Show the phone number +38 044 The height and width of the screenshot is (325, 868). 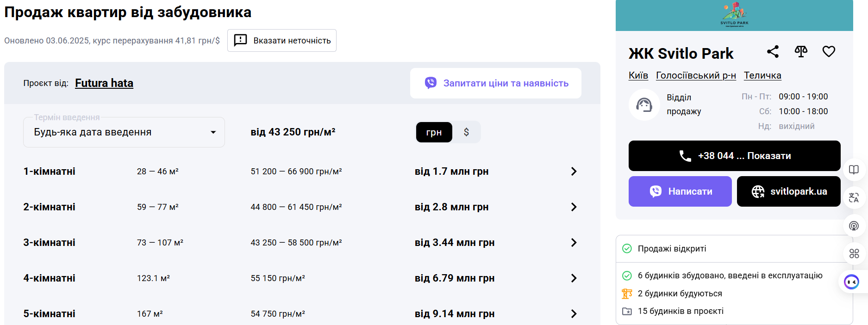734,156
